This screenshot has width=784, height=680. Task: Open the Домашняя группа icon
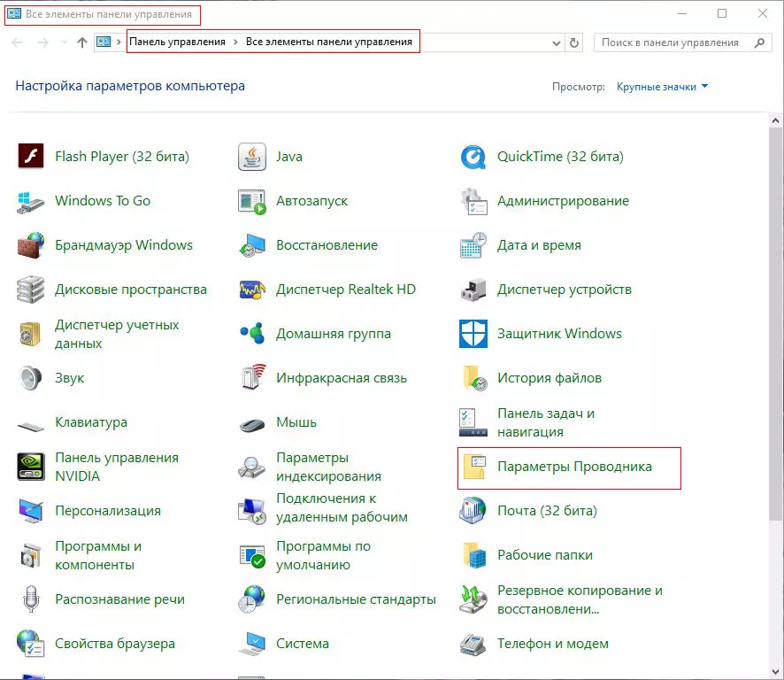point(252,334)
